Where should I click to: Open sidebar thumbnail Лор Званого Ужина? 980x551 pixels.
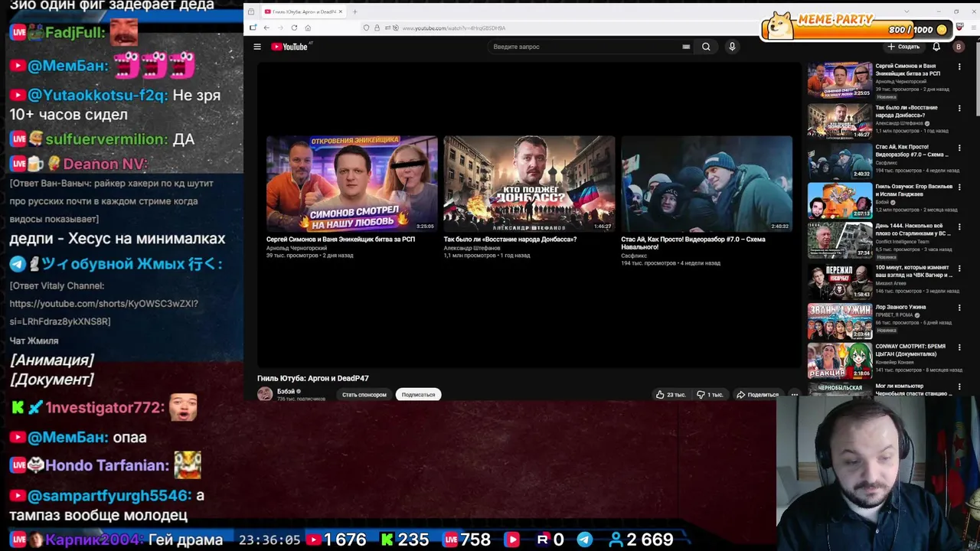click(840, 320)
